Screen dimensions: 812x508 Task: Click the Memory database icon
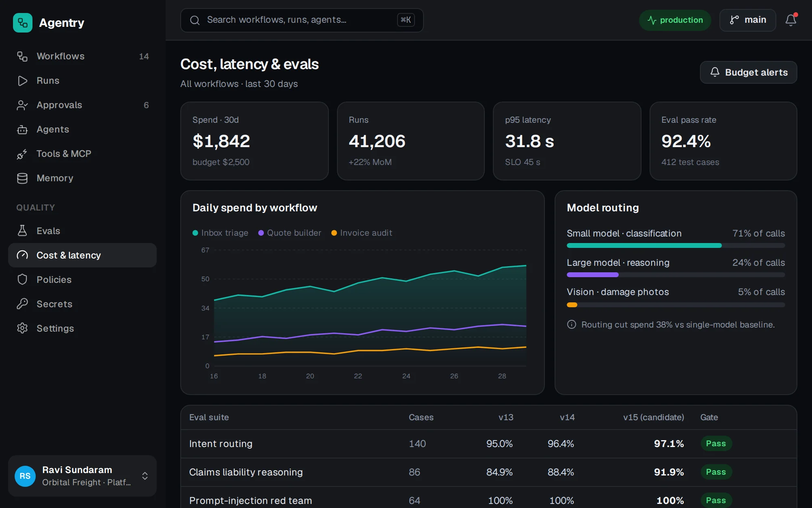coord(22,178)
